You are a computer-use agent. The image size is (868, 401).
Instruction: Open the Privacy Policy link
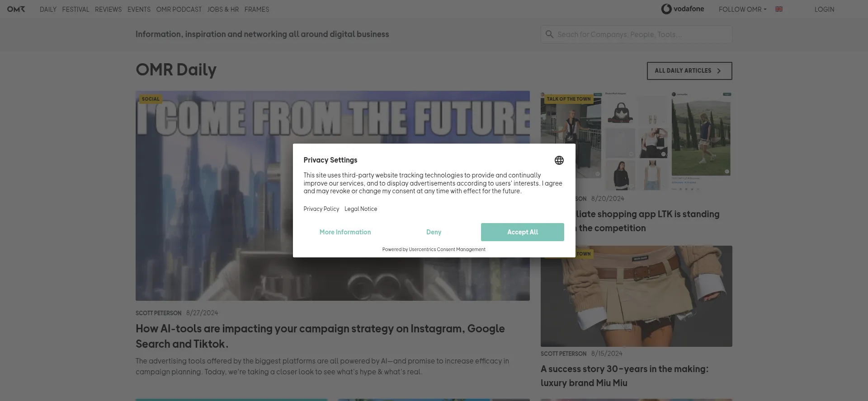coord(321,209)
